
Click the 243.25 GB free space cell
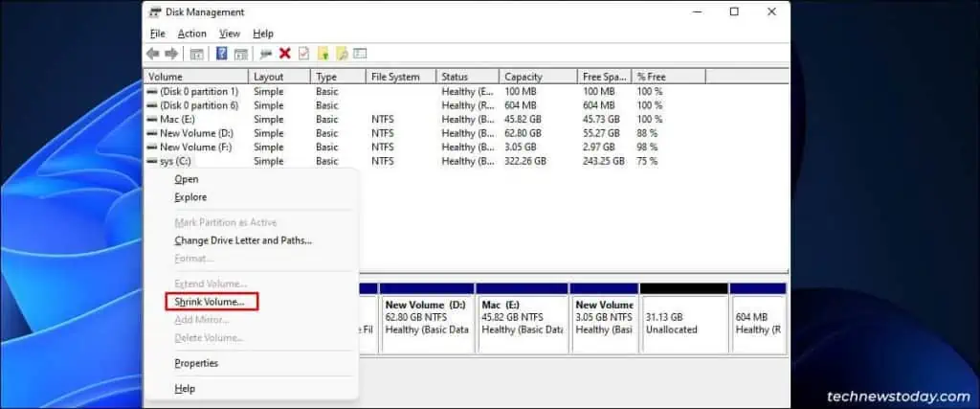(604, 161)
